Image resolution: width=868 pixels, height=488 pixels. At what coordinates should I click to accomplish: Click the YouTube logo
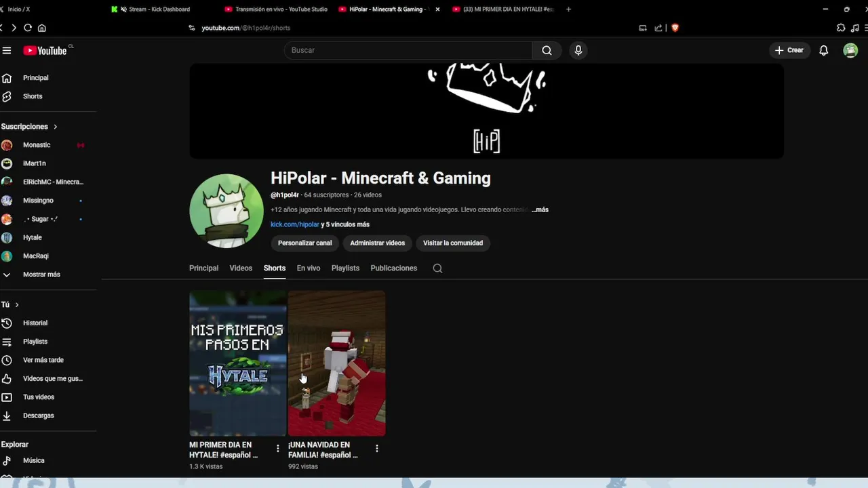click(45, 51)
